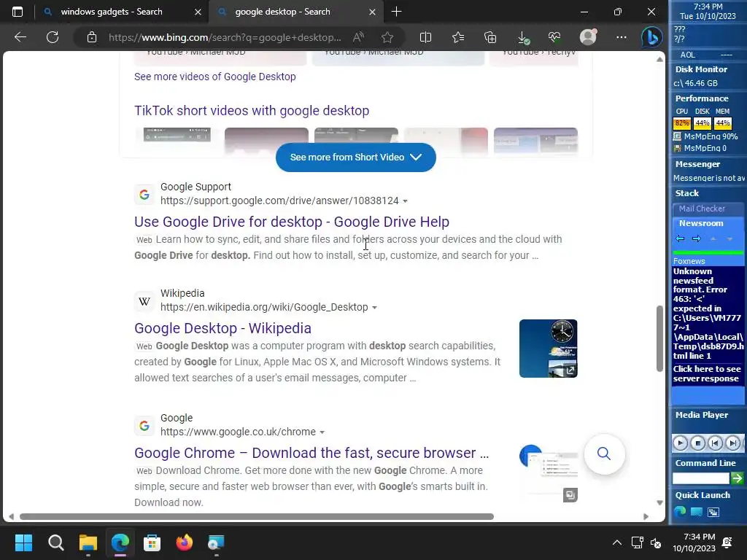Play in the sidebar Media Player
This screenshot has height=560, width=747.
681,443
